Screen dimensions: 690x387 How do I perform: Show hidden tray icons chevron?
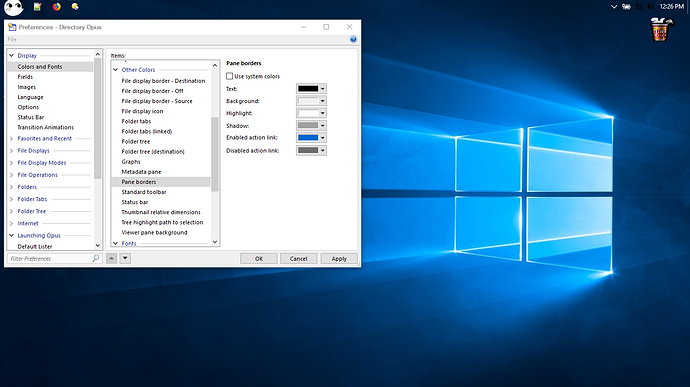point(614,7)
